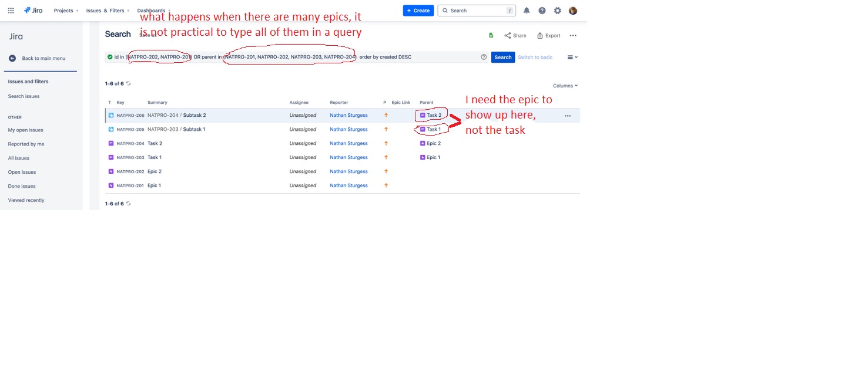Open the list view layout dropdown
The image size is (868, 368).
(571, 57)
